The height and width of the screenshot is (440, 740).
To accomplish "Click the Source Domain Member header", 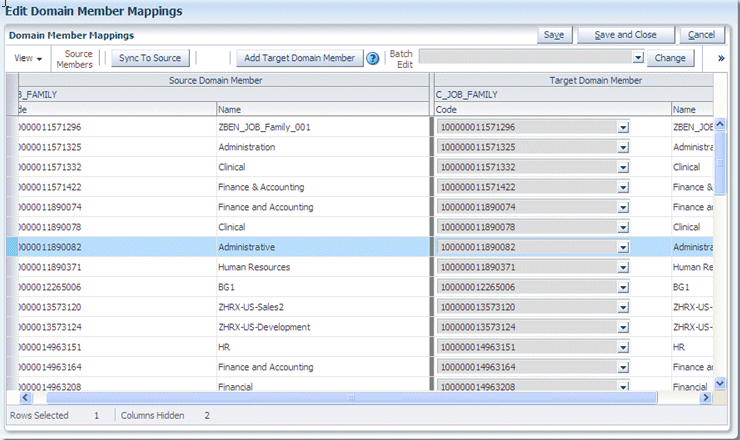I will point(224,80).
